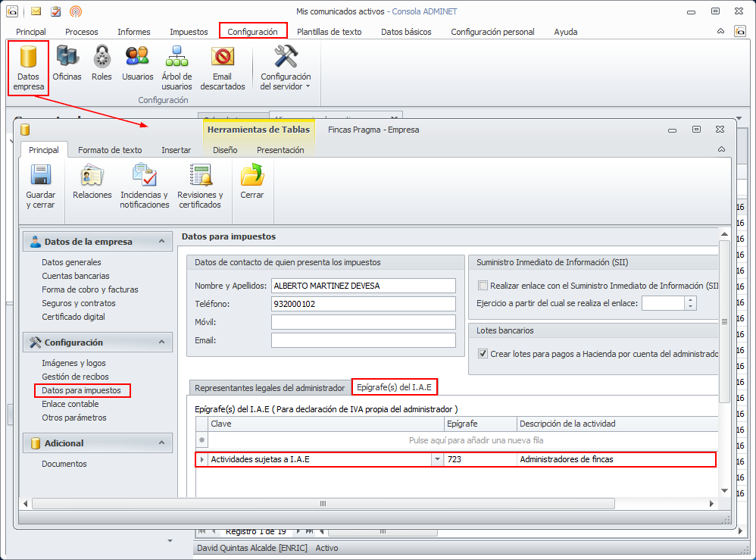Open Cuentas bancarias in sidebar
756x560 pixels.
[x=76, y=275]
